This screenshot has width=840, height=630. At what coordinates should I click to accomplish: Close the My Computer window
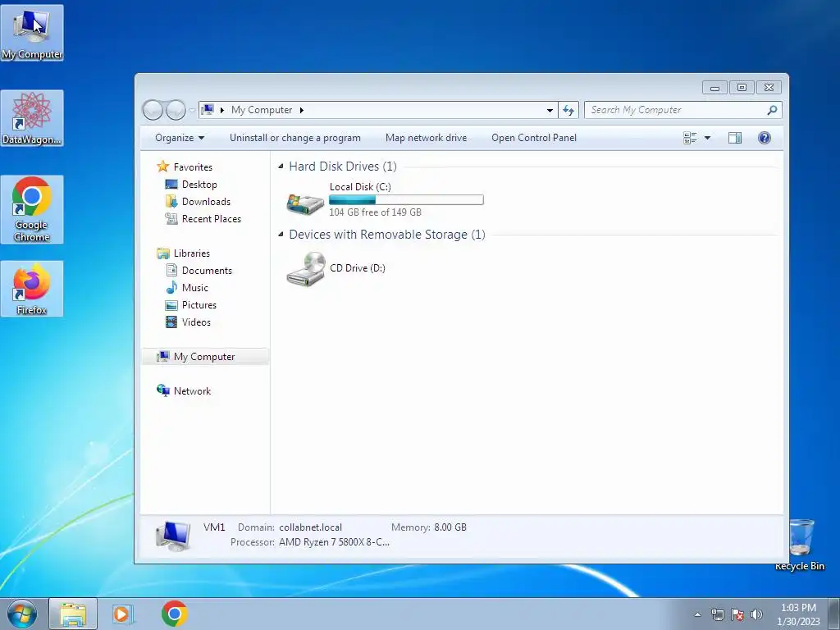tap(769, 87)
